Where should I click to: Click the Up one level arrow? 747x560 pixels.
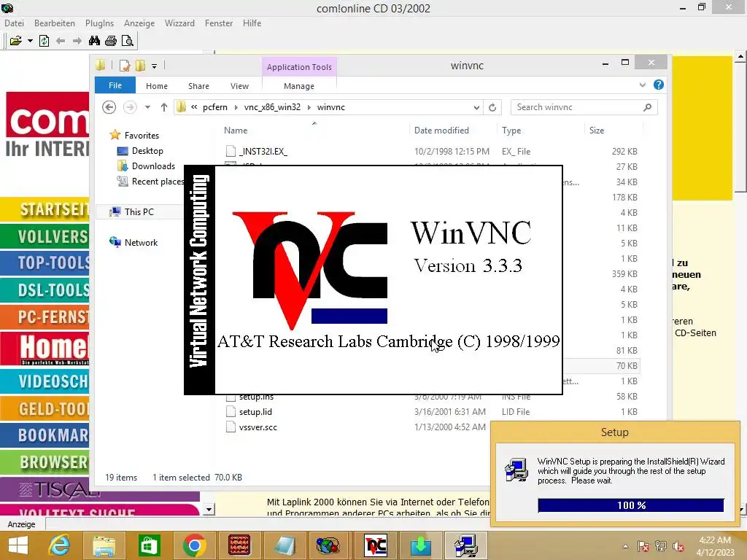click(164, 107)
